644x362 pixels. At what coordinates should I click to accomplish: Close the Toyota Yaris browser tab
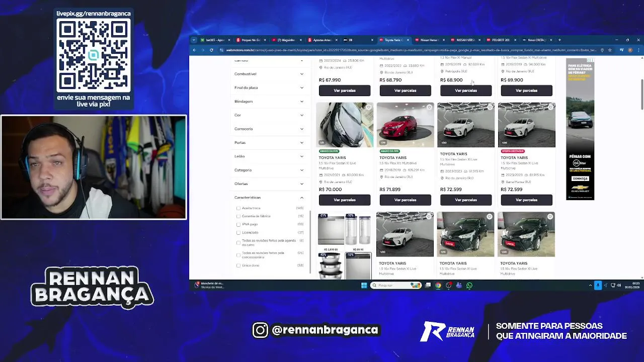click(x=408, y=40)
